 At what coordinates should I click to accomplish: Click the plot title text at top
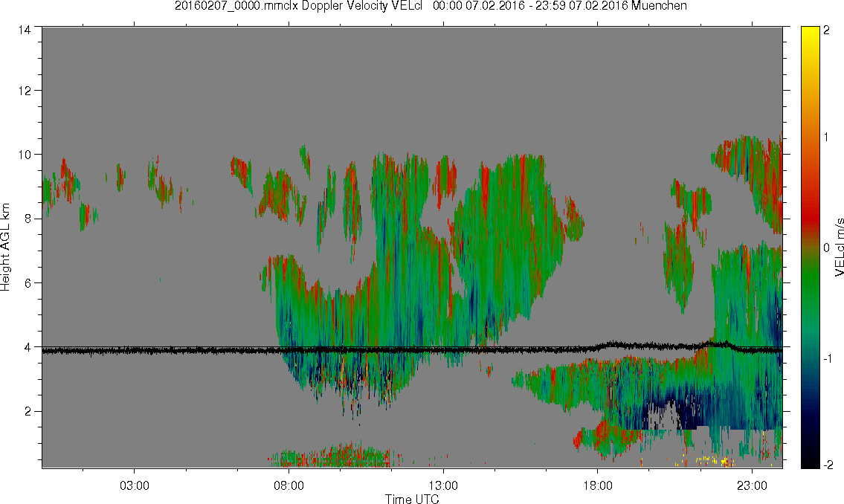tap(431, 6)
